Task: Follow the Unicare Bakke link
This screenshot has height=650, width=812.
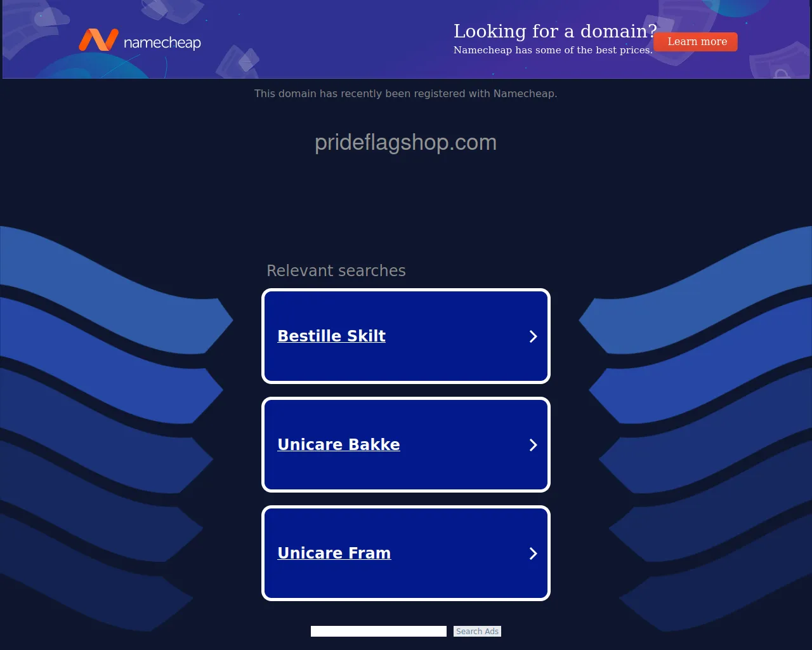Action: point(339,444)
